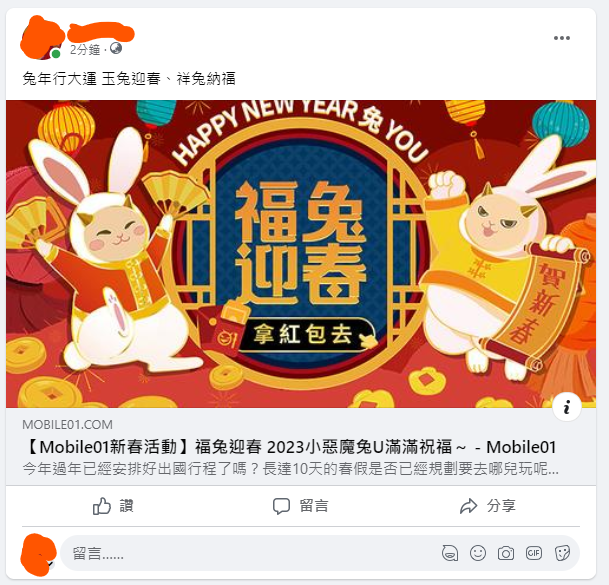Click the 讚 Like button label

click(x=127, y=506)
